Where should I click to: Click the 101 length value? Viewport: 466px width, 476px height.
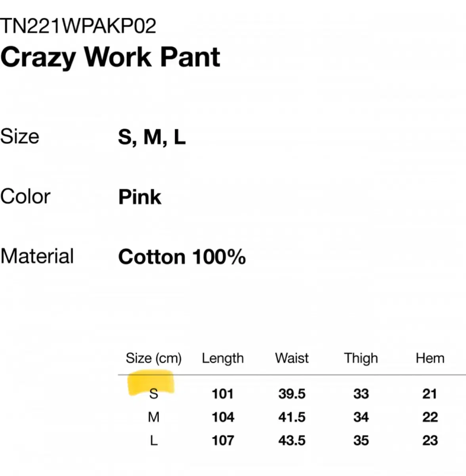(x=223, y=393)
